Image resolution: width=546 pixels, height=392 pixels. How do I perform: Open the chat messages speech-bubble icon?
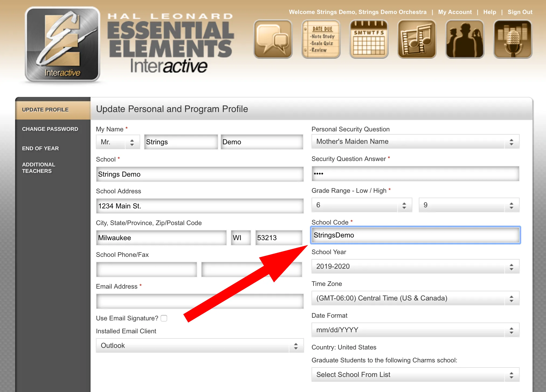click(x=273, y=39)
